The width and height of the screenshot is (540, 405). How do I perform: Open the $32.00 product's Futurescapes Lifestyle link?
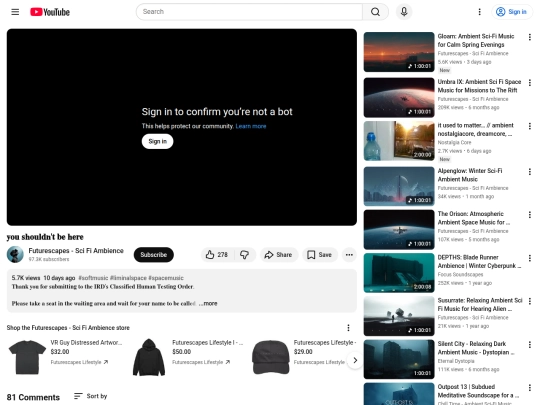79,362
